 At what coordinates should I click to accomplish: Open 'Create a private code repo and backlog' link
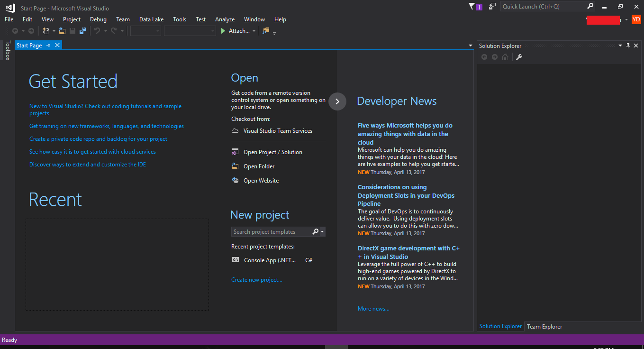[98, 139]
